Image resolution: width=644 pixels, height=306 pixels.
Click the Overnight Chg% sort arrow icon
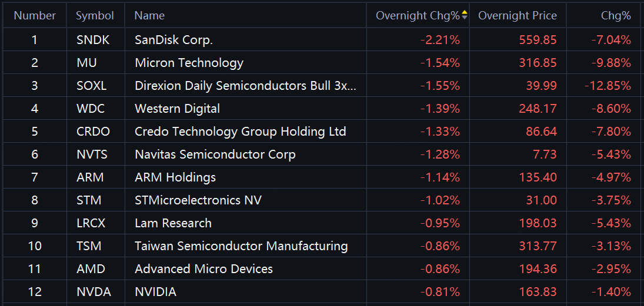coord(465,16)
